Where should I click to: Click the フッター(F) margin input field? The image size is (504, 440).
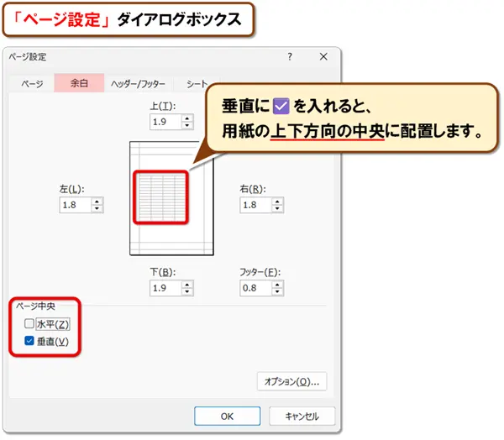pos(256,288)
